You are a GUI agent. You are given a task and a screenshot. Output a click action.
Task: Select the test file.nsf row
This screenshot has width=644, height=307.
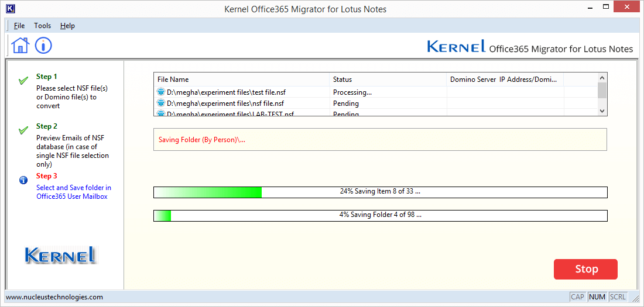pyautogui.click(x=375, y=92)
